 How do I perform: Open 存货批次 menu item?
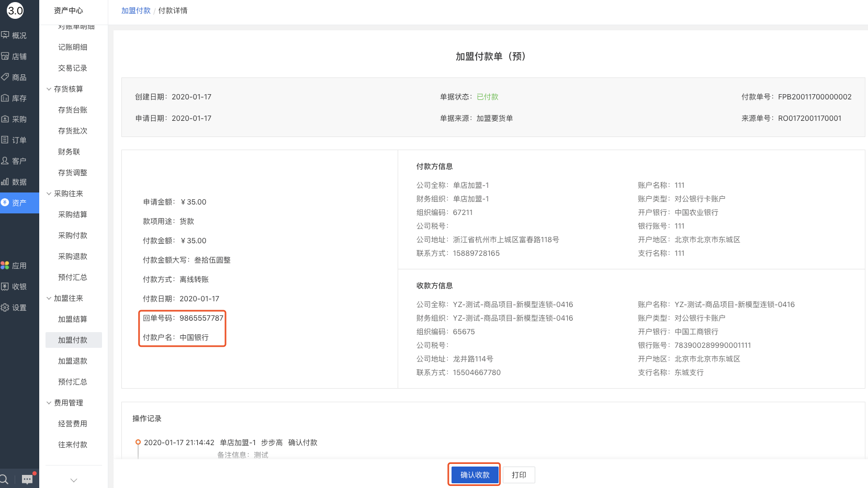point(73,131)
